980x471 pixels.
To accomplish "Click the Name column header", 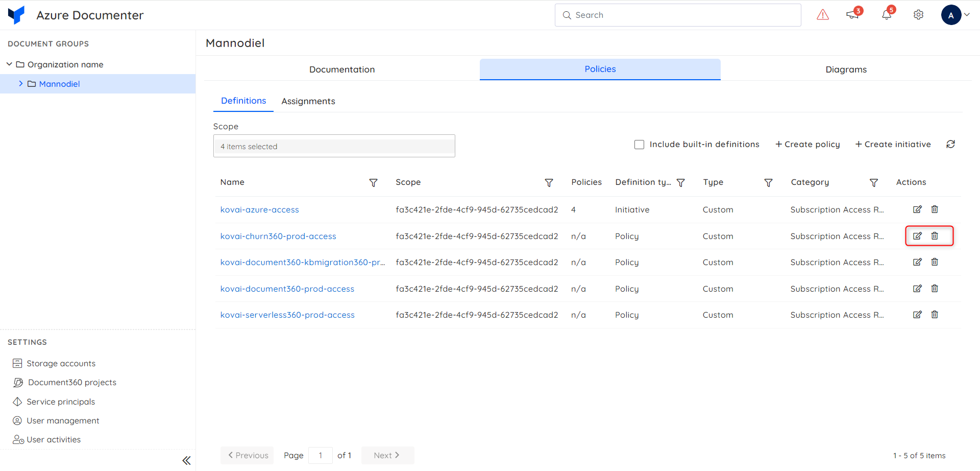I will click(x=232, y=182).
